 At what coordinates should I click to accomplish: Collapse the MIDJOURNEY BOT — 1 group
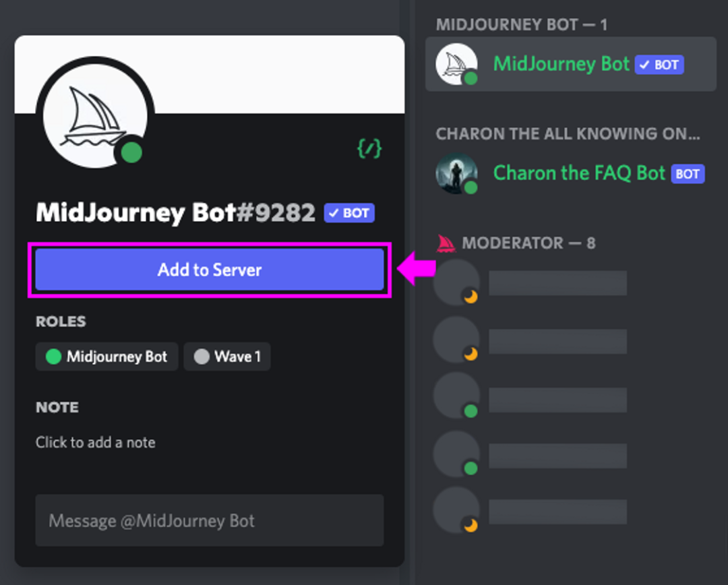(x=522, y=24)
